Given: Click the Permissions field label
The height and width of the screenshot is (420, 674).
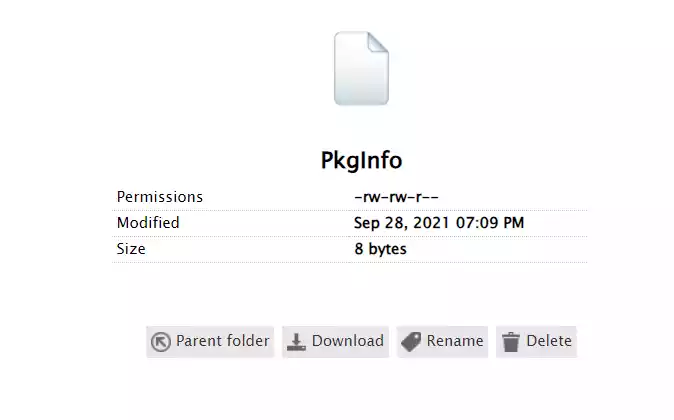Looking at the screenshot, I should [x=160, y=197].
